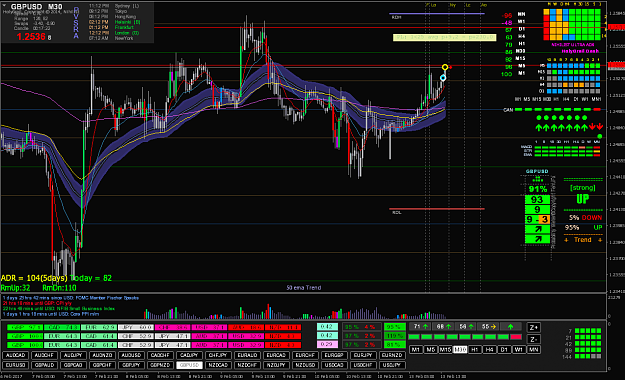This screenshot has width=625, height=380.
Task: Click the red block ending the green bar row
Action: 516,337
